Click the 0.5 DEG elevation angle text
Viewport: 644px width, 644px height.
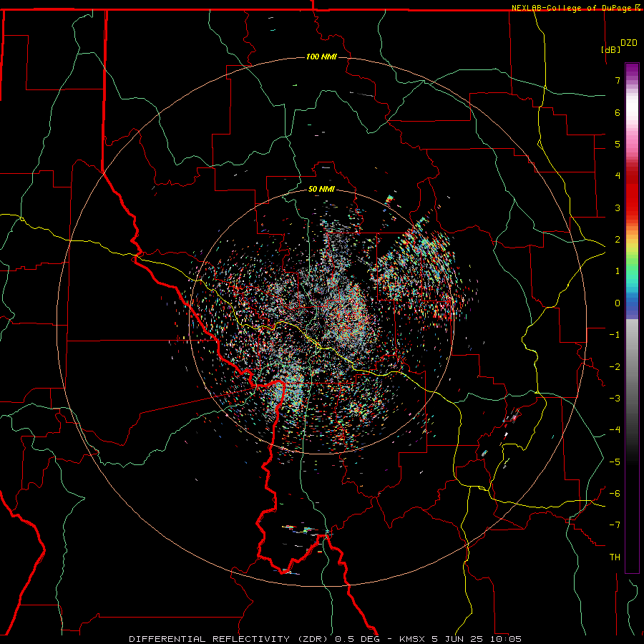tap(357, 639)
